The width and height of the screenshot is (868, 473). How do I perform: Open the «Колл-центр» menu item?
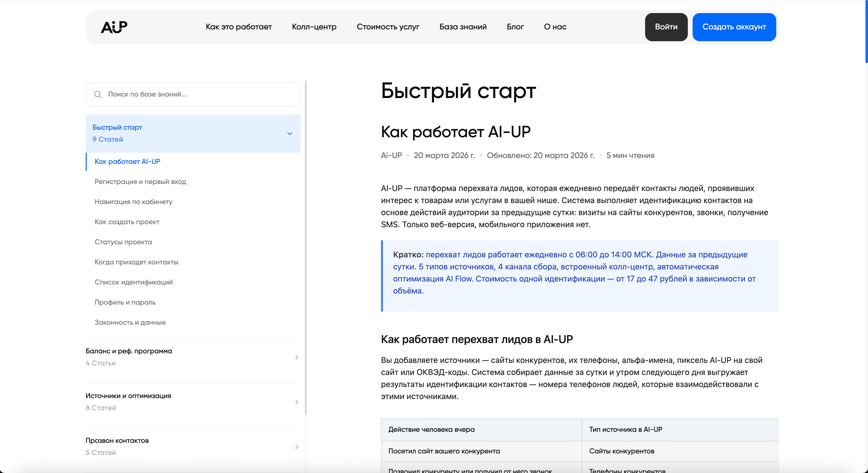point(314,27)
